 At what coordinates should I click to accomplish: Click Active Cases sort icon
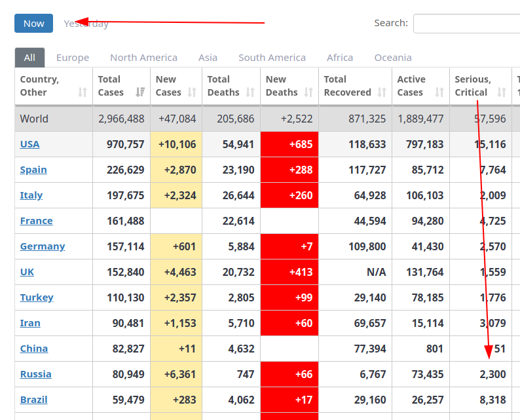coord(439,92)
